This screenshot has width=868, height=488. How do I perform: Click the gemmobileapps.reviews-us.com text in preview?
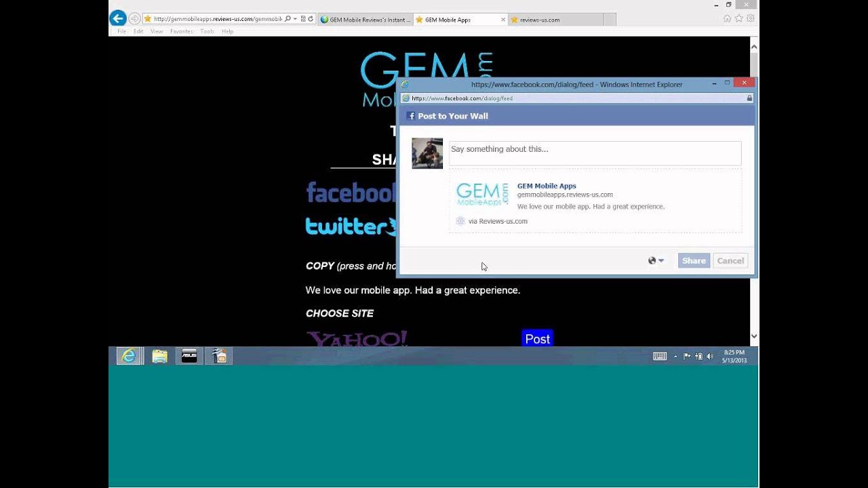click(565, 195)
